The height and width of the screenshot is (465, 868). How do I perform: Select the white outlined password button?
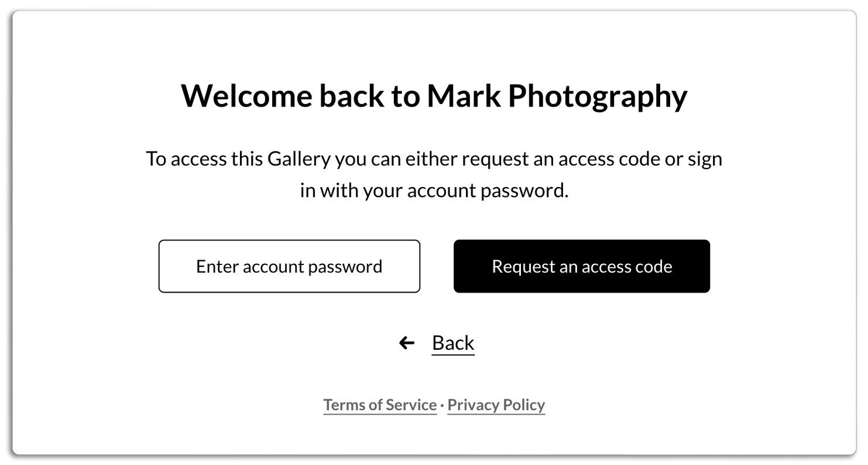(289, 266)
